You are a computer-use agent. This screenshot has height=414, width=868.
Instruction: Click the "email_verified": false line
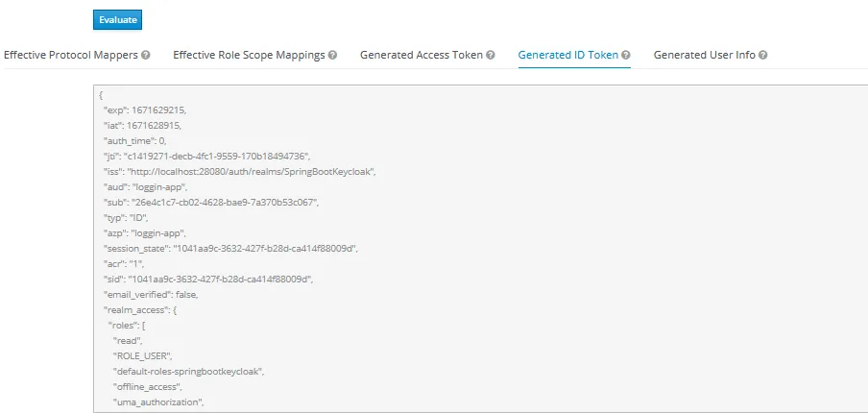point(157,294)
